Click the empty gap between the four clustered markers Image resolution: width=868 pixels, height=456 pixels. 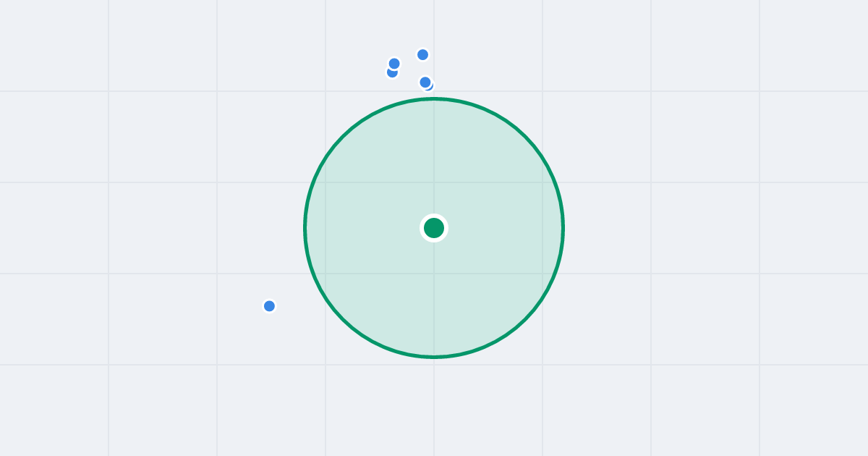pos(409,69)
